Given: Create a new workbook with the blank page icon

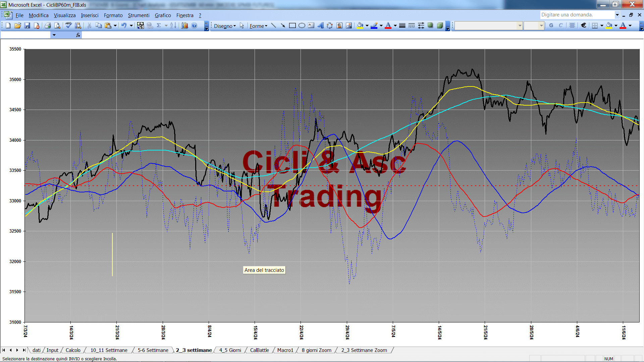Looking at the screenshot, I should [x=8, y=25].
